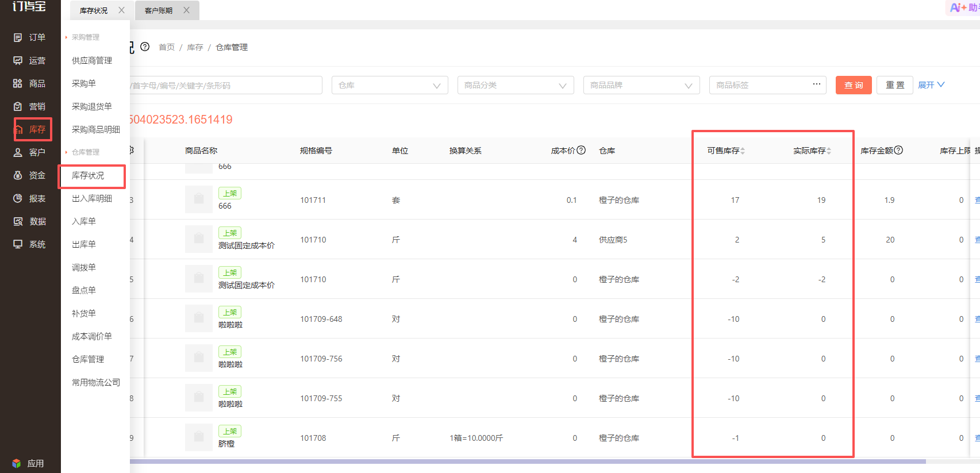Go to 库存 via breadcrumb

pyautogui.click(x=195, y=47)
